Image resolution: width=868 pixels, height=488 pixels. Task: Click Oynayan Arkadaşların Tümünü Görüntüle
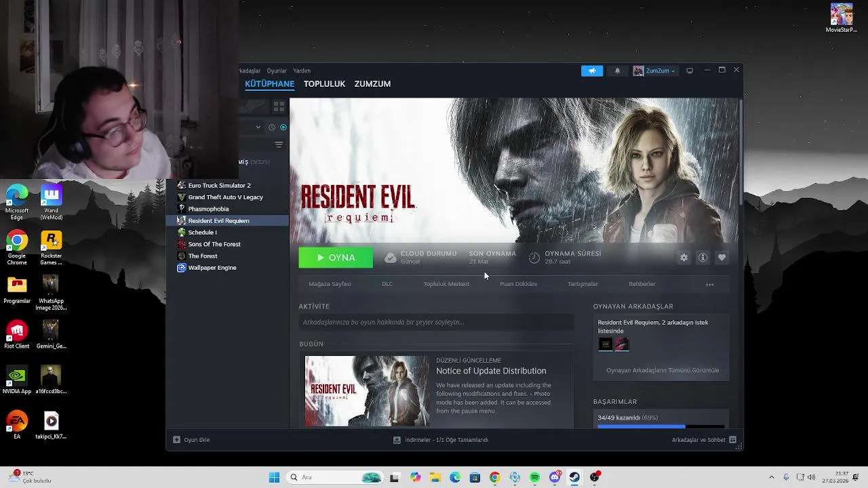click(x=663, y=370)
